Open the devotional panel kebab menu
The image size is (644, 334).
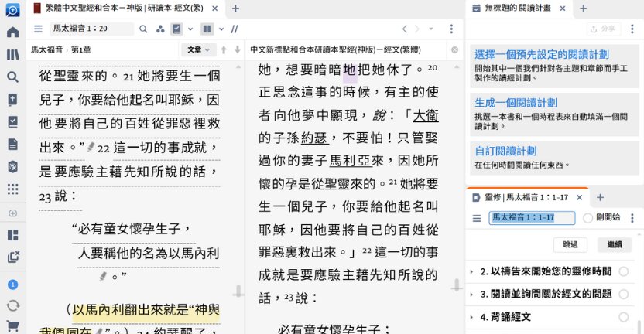click(632, 218)
